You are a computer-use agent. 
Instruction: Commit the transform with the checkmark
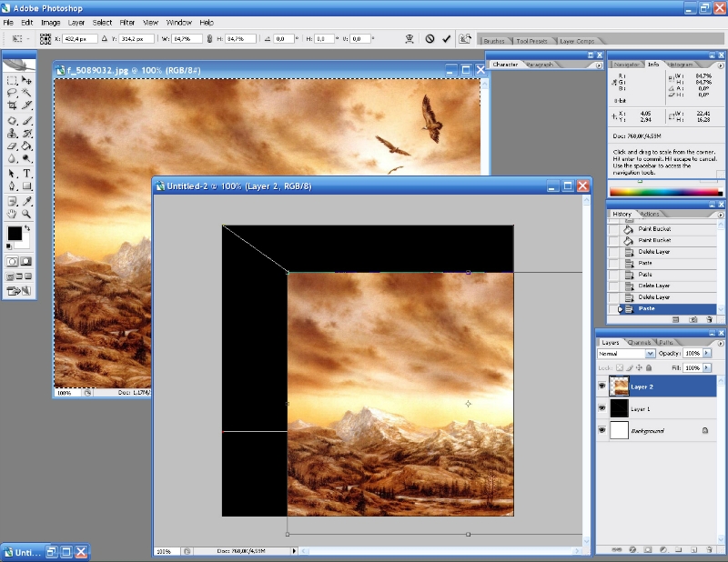(x=446, y=39)
